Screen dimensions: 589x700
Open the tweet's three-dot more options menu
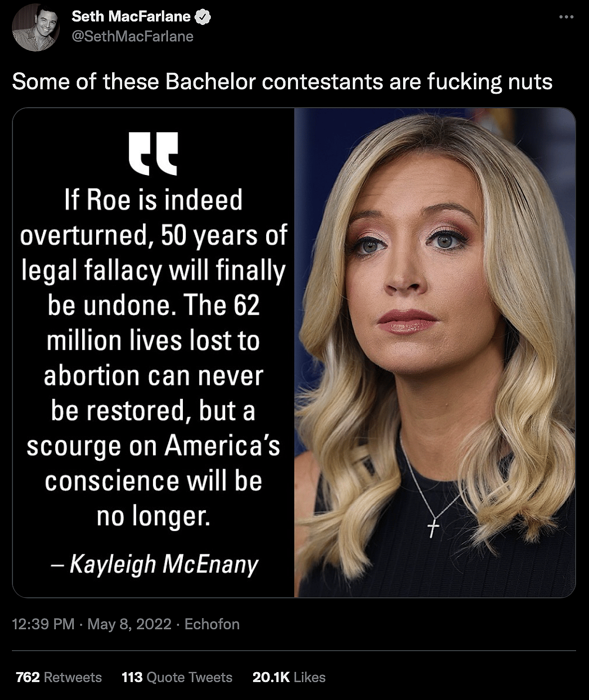566,17
